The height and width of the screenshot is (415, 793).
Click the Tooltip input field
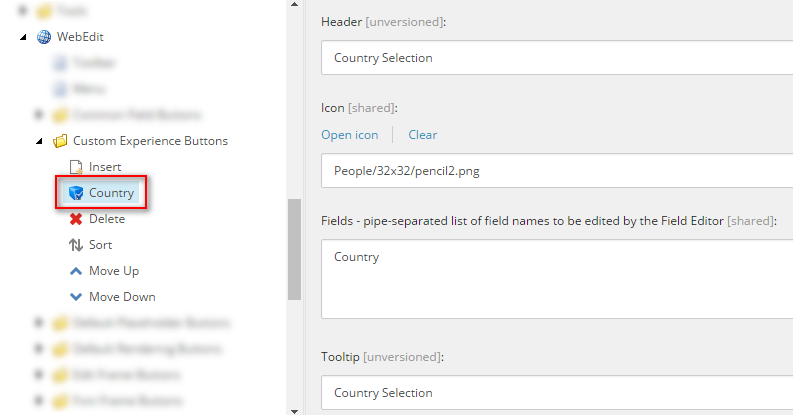click(557, 393)
